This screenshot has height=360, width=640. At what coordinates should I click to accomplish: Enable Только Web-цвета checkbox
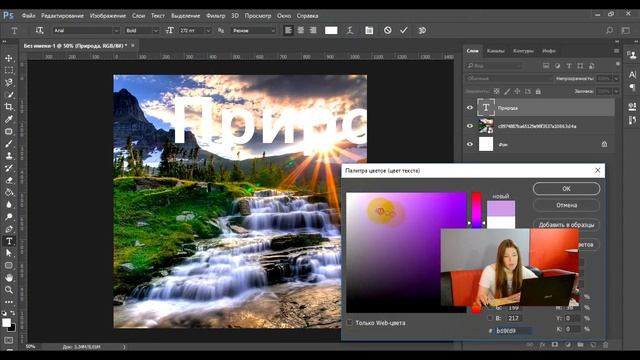coord(350,322)
